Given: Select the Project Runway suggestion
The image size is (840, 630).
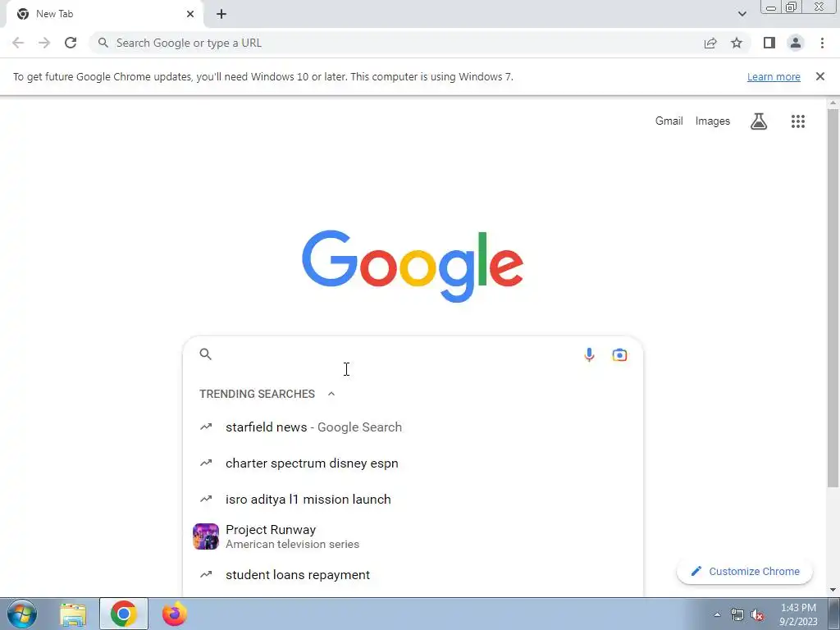Looking at the screenshot, I should click(413, 536).
